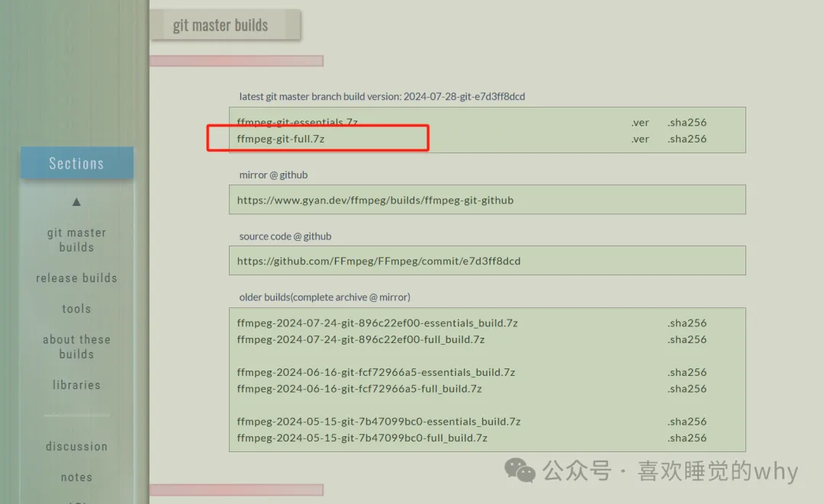Open .sha256 for 2024-07-24 full build
Viewport: 824px width, 504px height.
point(687,339)
